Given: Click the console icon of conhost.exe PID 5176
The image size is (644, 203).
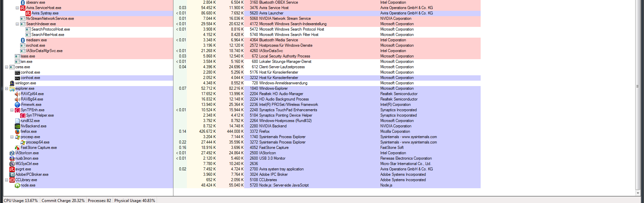Looking at the screenshot, I should tap(17, 72).
